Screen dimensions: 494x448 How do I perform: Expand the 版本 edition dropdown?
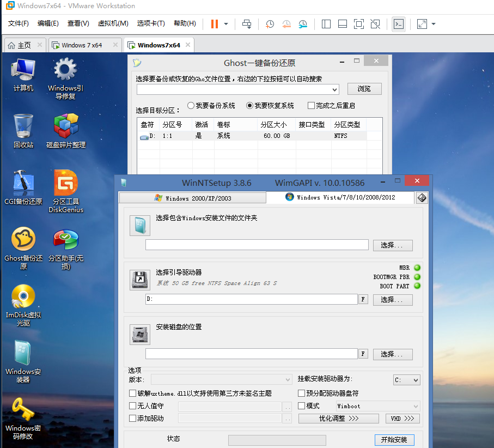pos(221,379)
